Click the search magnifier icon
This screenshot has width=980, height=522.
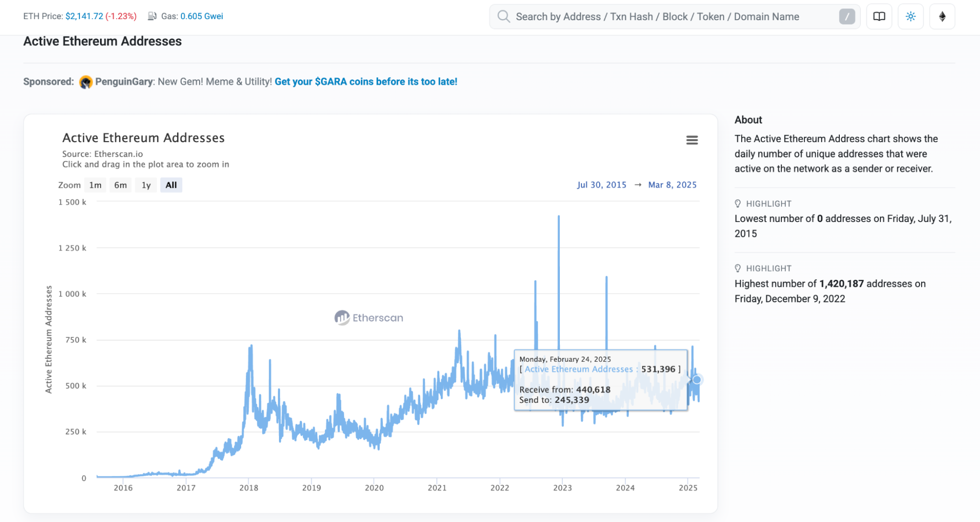pos(503,16)
